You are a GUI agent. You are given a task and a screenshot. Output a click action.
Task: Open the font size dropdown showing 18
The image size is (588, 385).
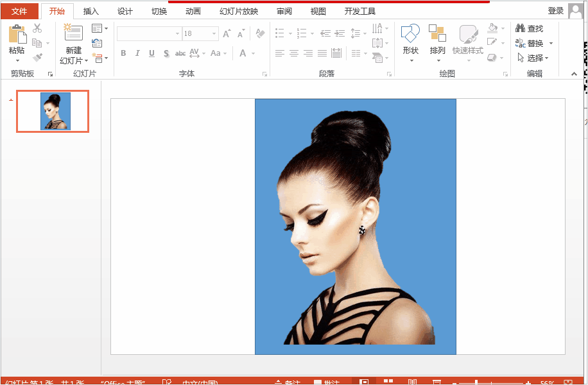[x=214, y=34]
